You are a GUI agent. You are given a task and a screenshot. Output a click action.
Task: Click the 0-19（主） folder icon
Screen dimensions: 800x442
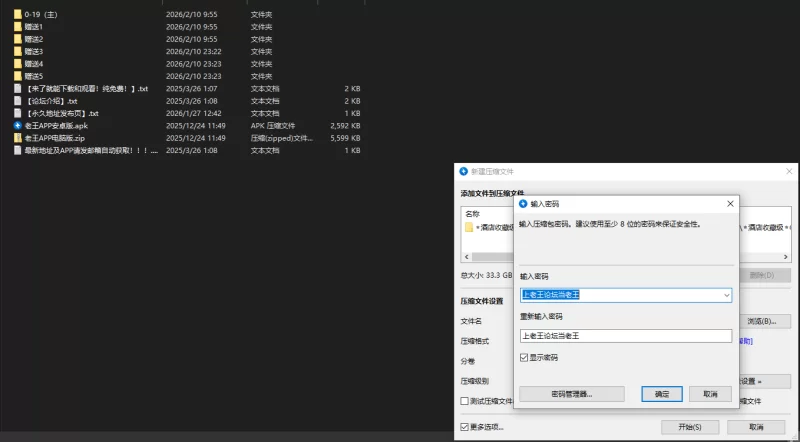18,15
